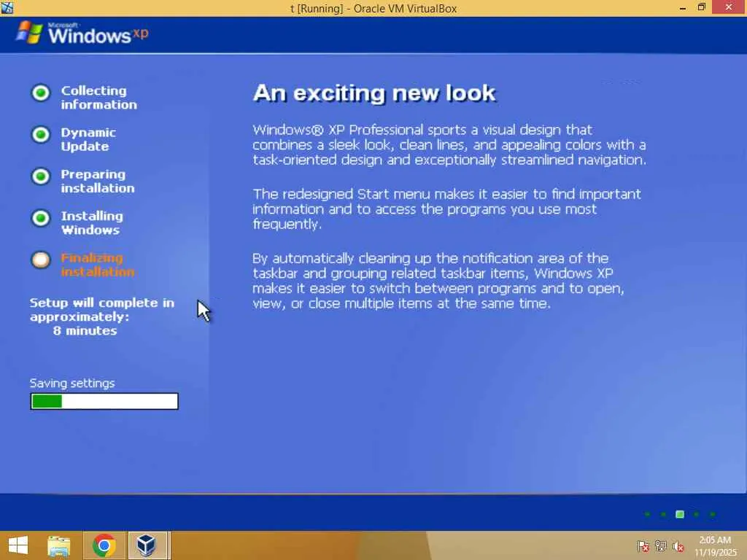Click the green setup progress bar
The width and height of the screenshot is (747, 560).
pos(104,402)
